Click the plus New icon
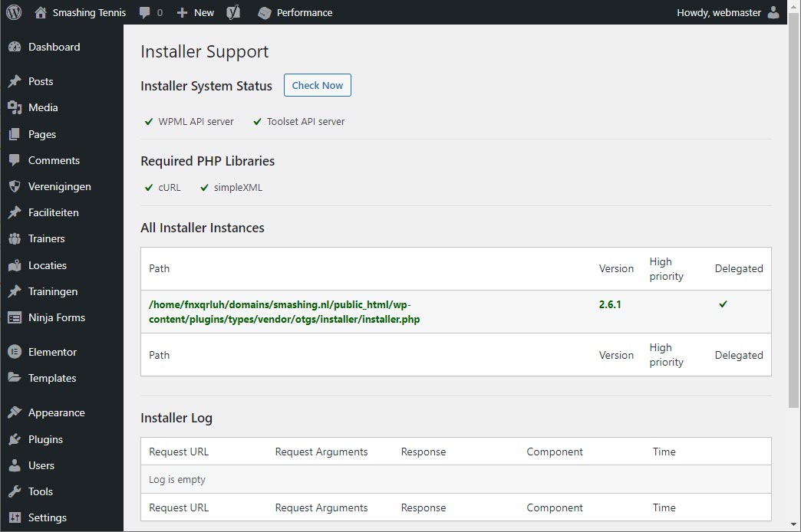The image size is (801, 532). (182, 13)
